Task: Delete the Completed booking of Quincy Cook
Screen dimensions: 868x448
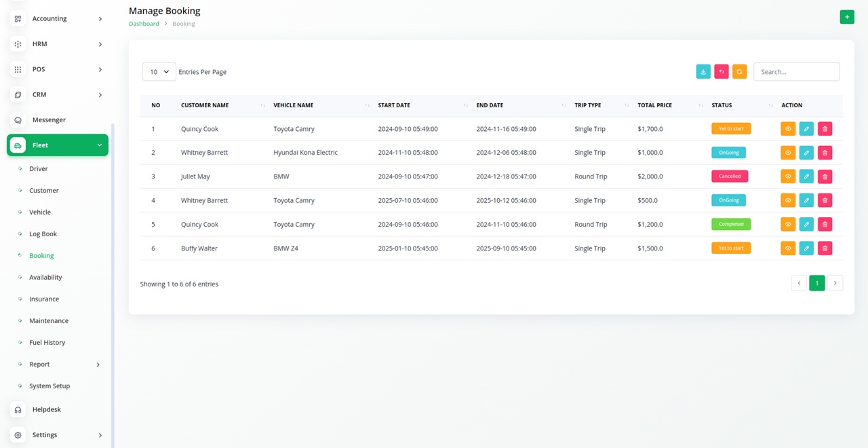Action: coord(825,225)
